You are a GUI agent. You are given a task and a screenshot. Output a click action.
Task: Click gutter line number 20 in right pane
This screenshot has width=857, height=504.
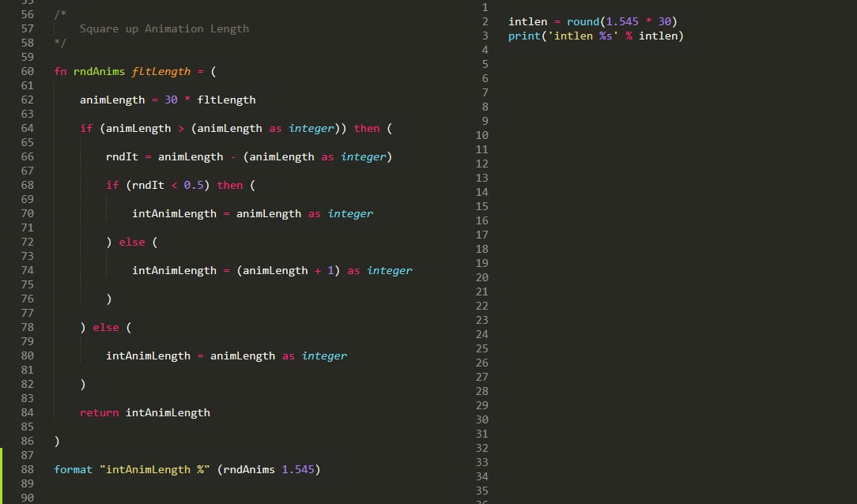482,276
